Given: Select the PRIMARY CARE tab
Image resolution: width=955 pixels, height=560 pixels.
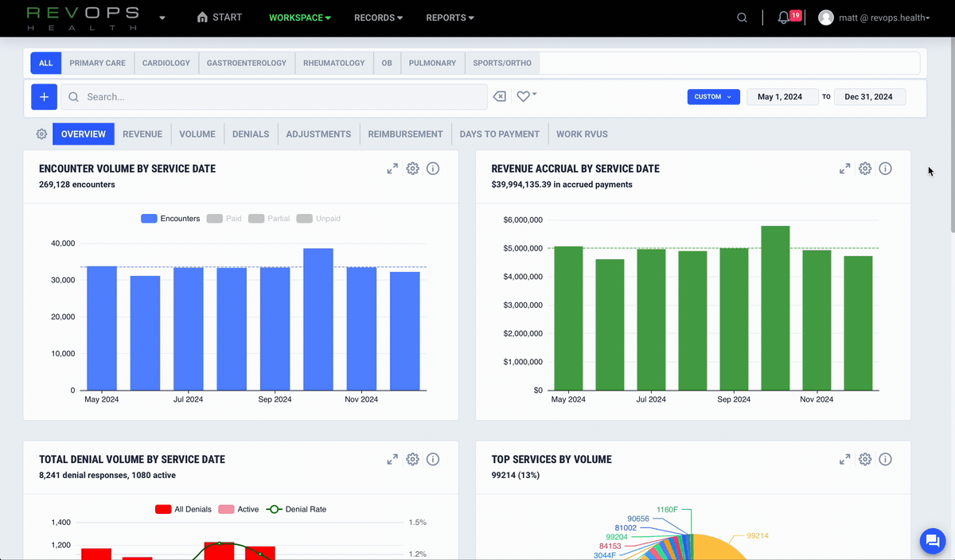Looking at the screenshot, I should coord(97,63).
